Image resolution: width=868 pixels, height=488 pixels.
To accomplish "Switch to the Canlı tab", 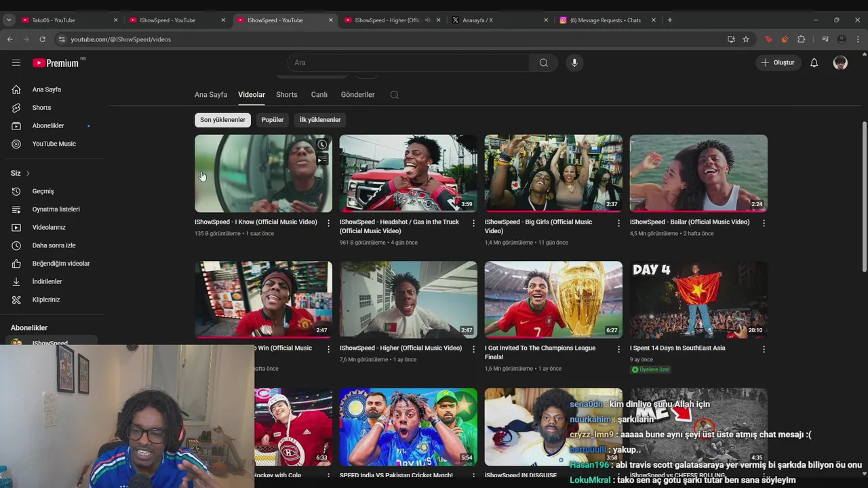I will click(319, 95).
